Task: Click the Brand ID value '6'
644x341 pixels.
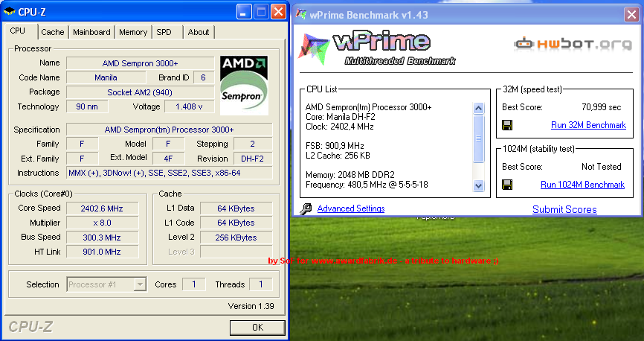Action: (203, 77)
